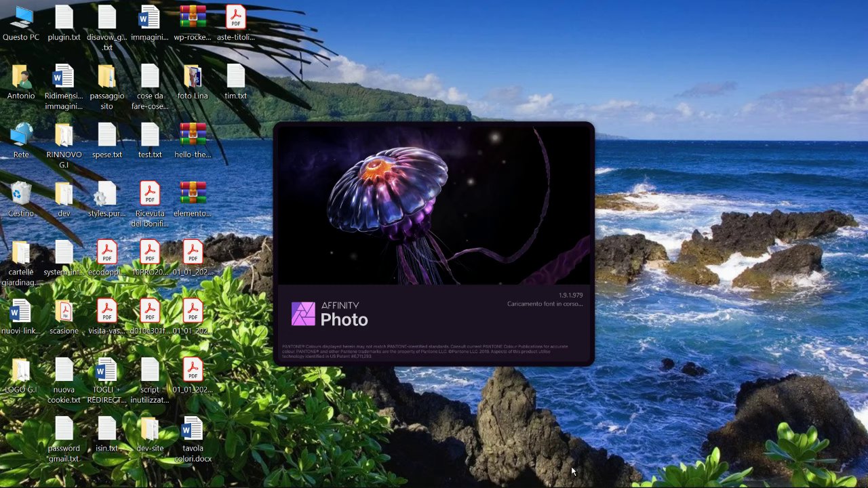Select the cose da fare-cose... text file

point(150,87)
